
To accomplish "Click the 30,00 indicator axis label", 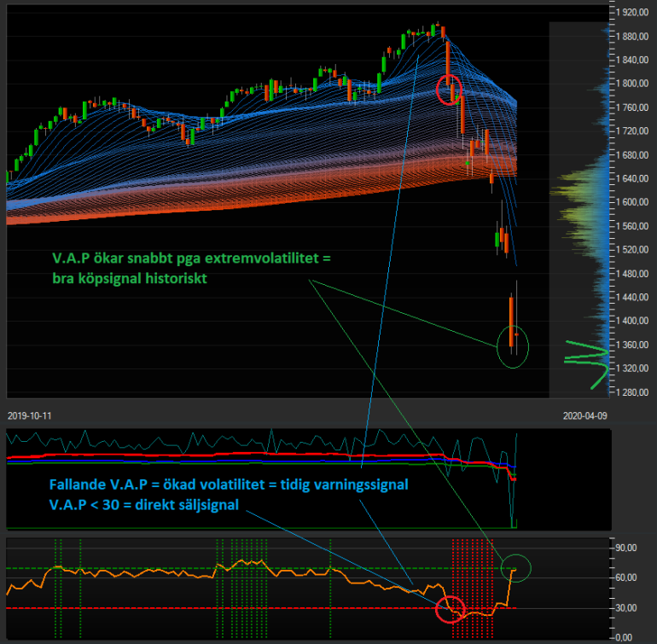I will (x=626, y=608).
